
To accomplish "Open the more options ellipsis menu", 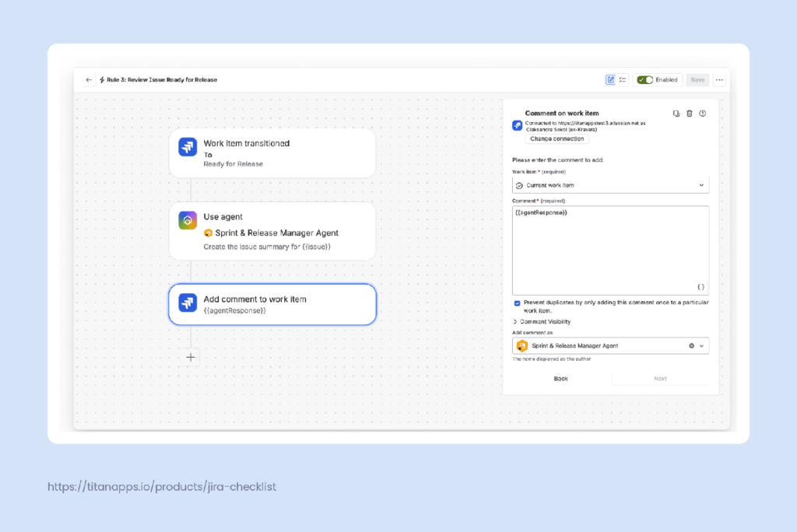I will (719, 80).
